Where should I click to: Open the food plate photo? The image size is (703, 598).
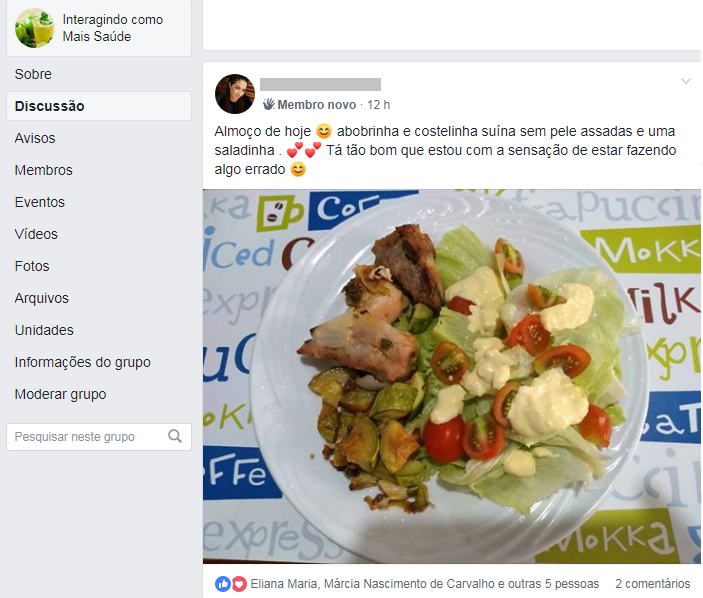point(452,376)
